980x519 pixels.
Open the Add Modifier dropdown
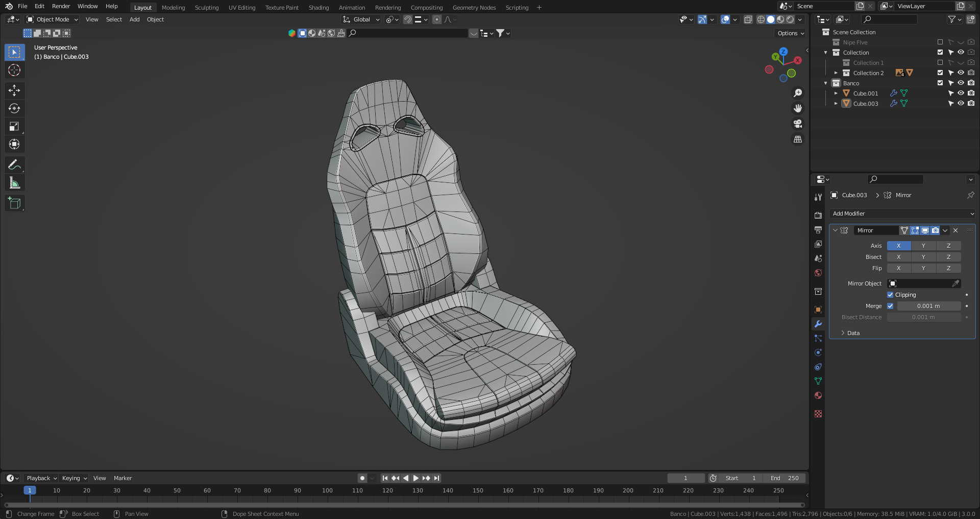point(902,214)
